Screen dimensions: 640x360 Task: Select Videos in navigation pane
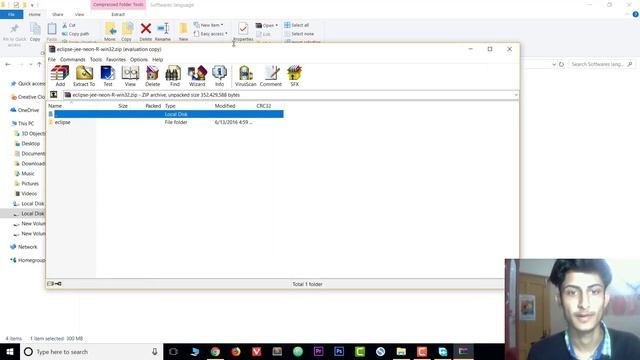(26, 193)
